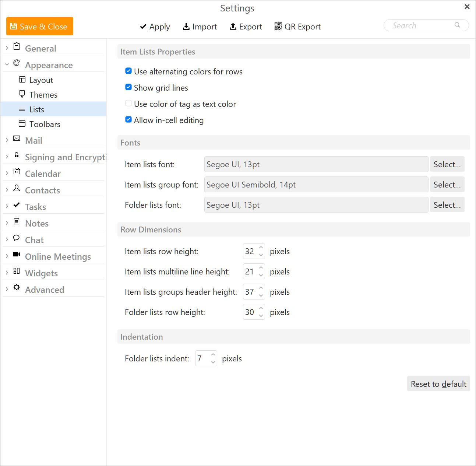The image size is (476, 466).
Task: Expand the Calendar section chevron
Action: [7, 173]
